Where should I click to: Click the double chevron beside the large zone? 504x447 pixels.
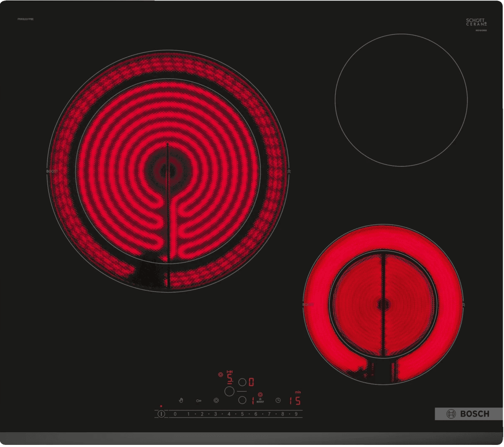tap(289, 171)
